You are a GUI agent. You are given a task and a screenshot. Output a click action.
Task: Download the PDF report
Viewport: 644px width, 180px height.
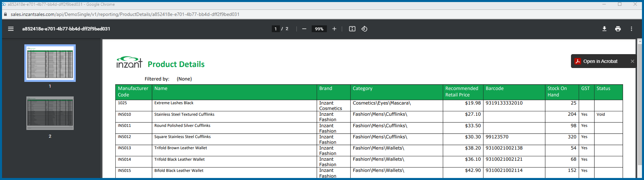click(x=604, y=29)
